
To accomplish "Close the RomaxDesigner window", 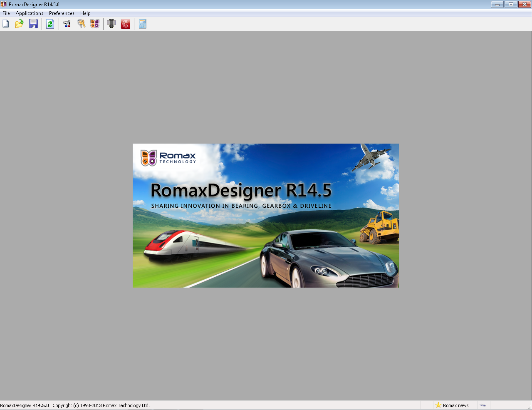I will coord(525,5).
